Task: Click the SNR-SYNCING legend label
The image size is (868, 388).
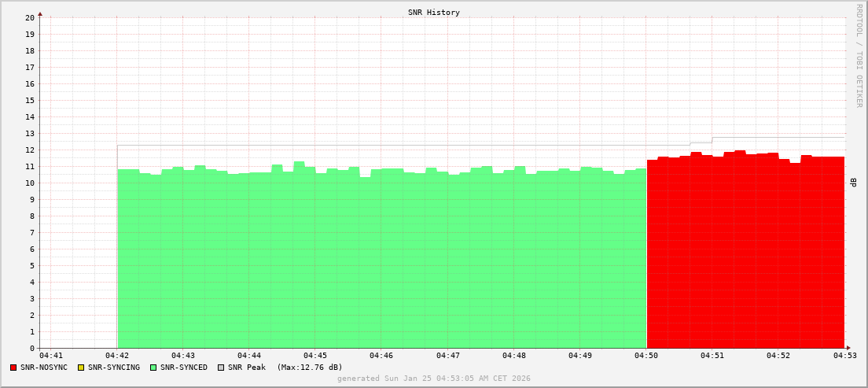Action: tap(114, 368)
